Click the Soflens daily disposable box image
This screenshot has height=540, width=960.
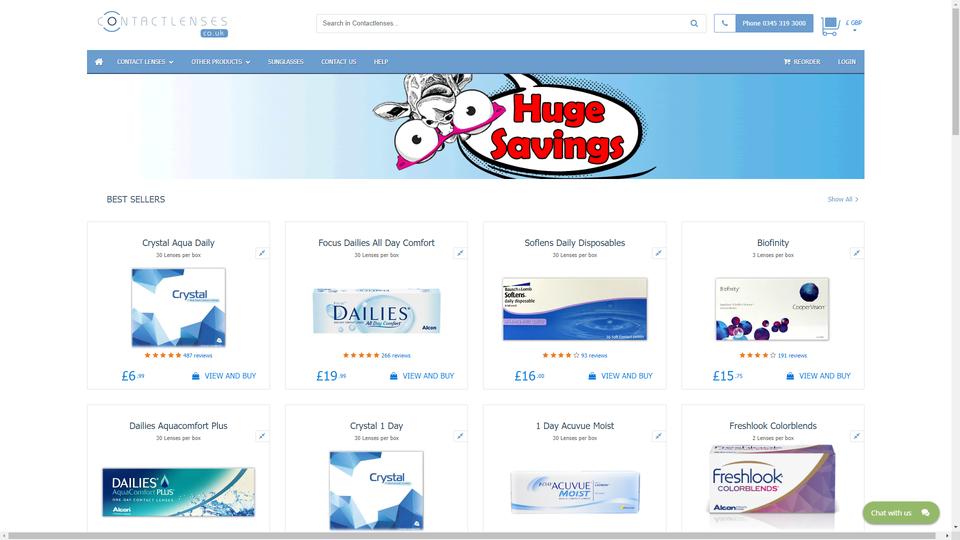click(575, 309)
